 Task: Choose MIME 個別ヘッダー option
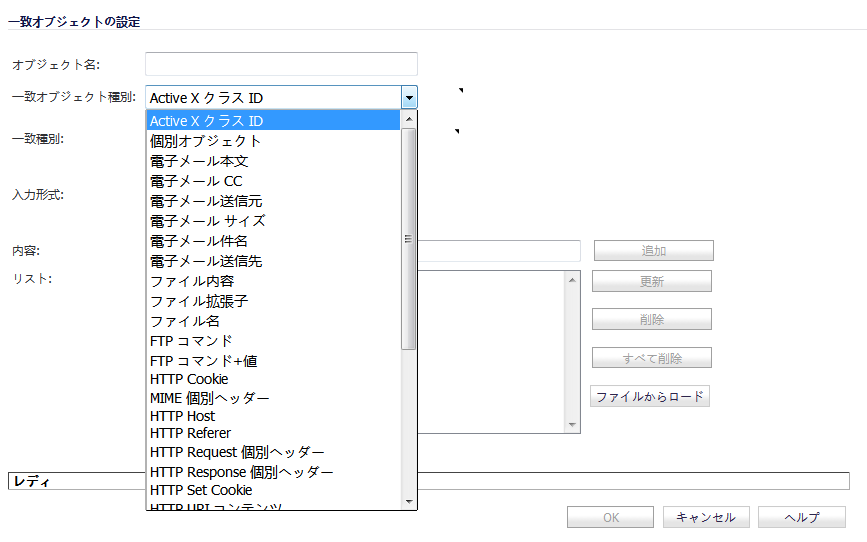(273, 398)
